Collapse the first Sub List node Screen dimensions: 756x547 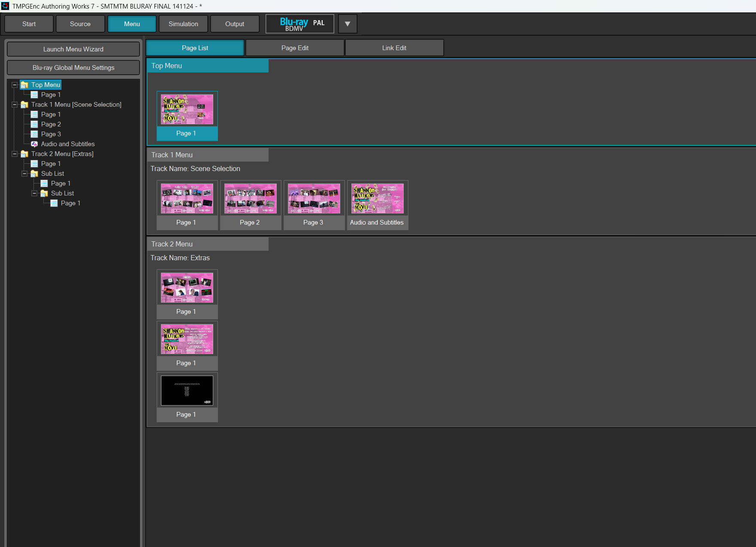[24, 174]
